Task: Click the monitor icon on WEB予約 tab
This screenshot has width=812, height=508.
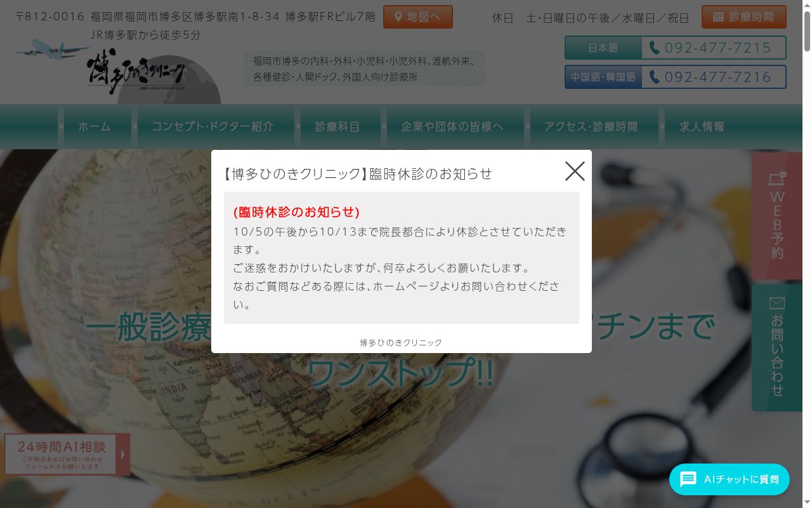Action: click(777, 178)
